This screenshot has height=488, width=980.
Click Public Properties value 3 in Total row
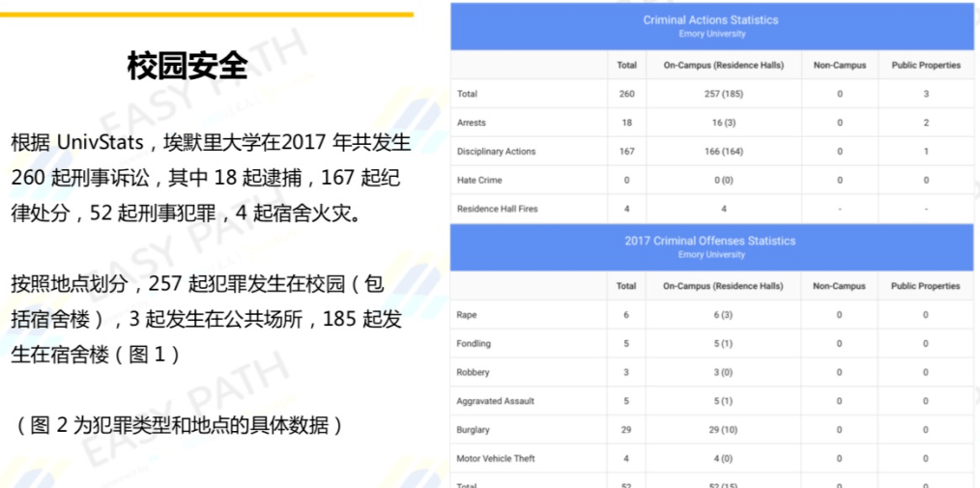tap(926, 94)
